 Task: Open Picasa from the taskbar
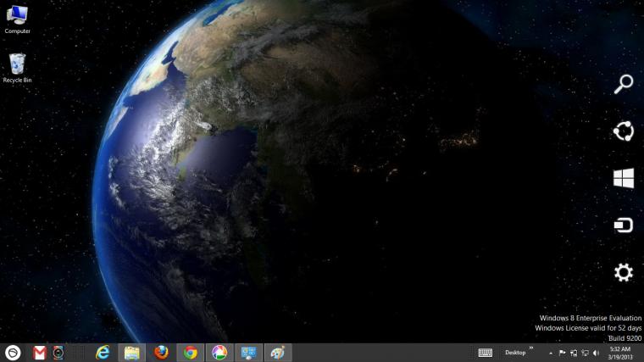[x=219, y=353]
